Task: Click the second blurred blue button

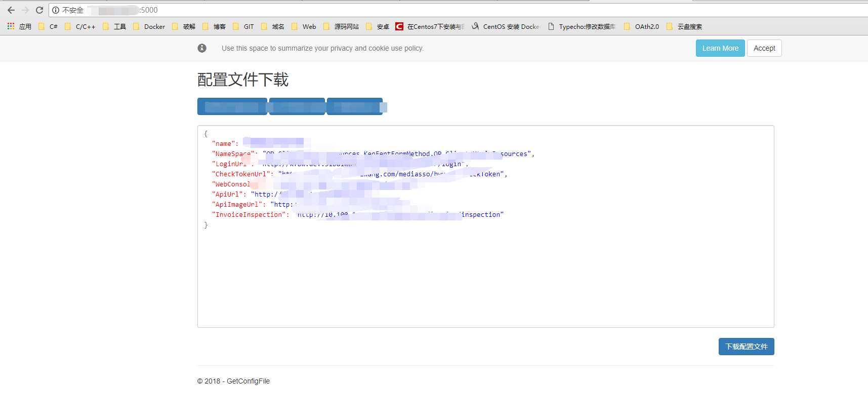Action: (297, 106)
